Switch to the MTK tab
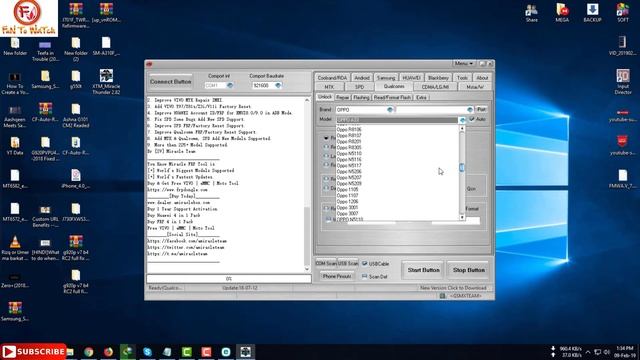The width and height of the screenshot is (640, 360). click(329, 87)
